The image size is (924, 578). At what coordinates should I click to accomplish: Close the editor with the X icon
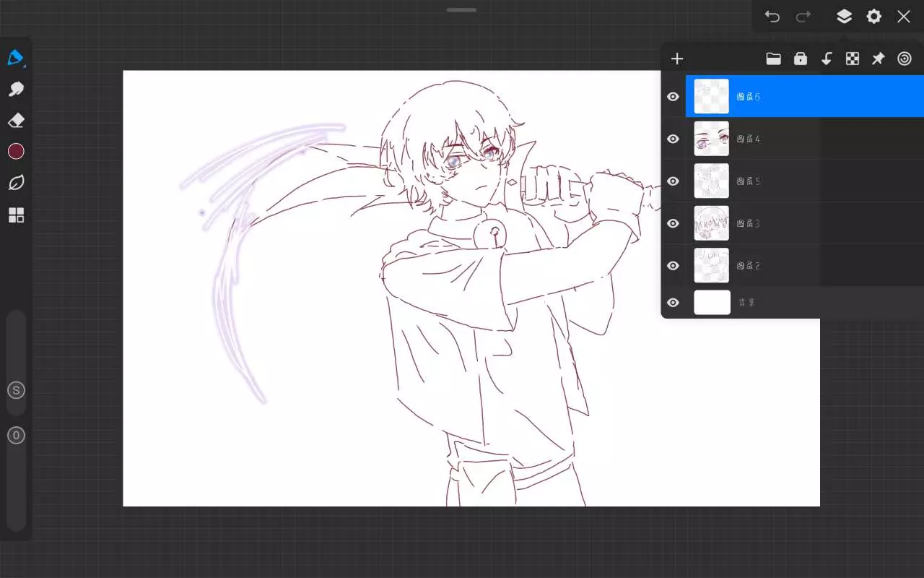pyautogui.click(x=904, y=17)
